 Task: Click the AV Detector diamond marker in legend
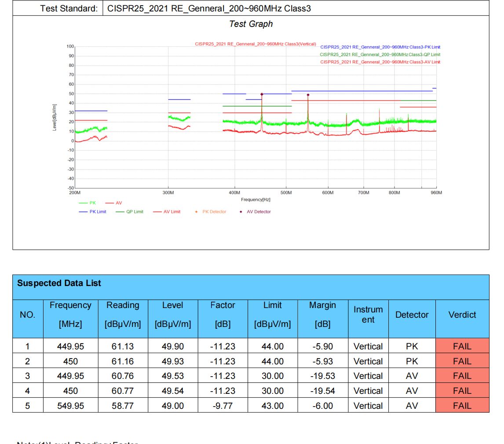tap(241, 212)
